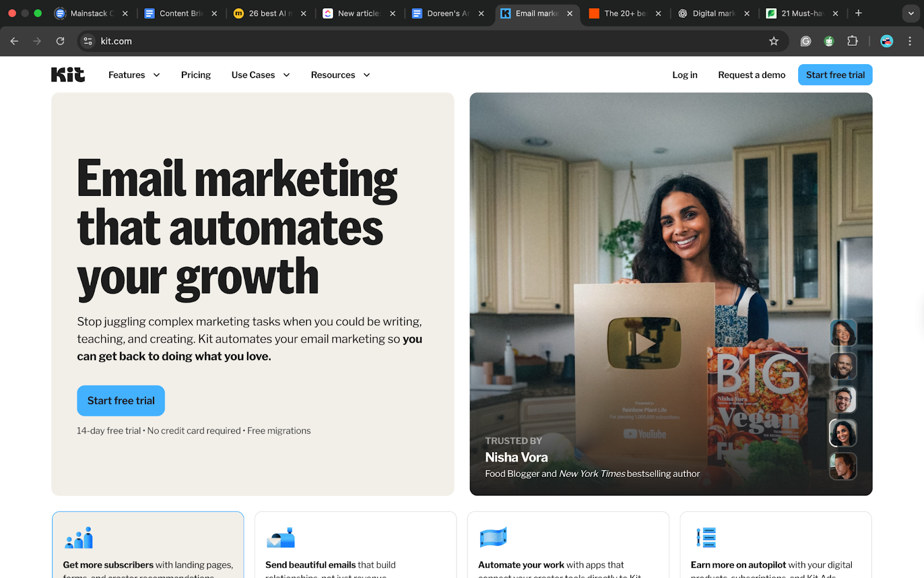The width and height of the screenshot is (924, 578).
Task: Close the New article tab
Action: coord(393,13)
